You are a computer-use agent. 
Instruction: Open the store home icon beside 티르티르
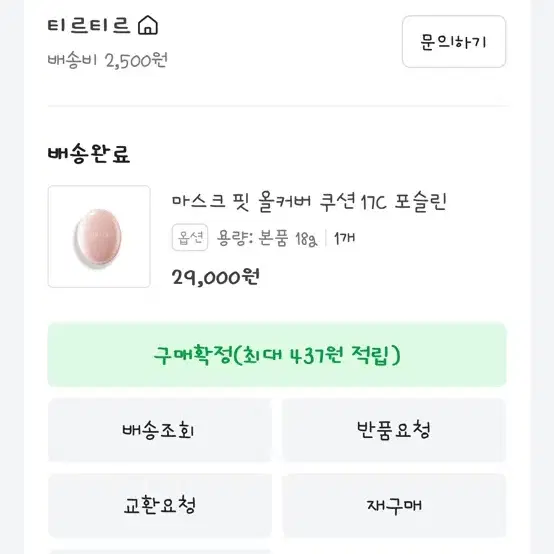[x=148, y=25]
